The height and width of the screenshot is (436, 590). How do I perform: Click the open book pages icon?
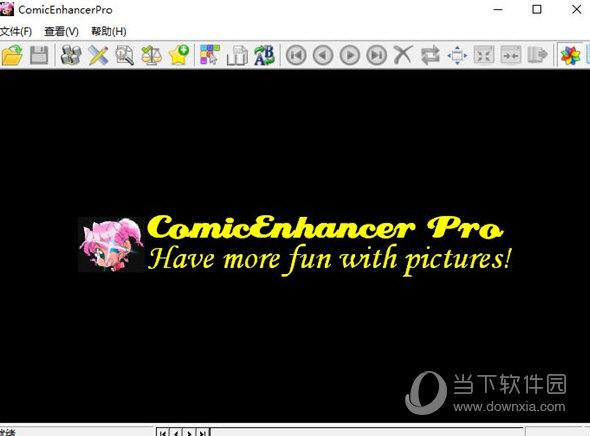coord(237,56)
